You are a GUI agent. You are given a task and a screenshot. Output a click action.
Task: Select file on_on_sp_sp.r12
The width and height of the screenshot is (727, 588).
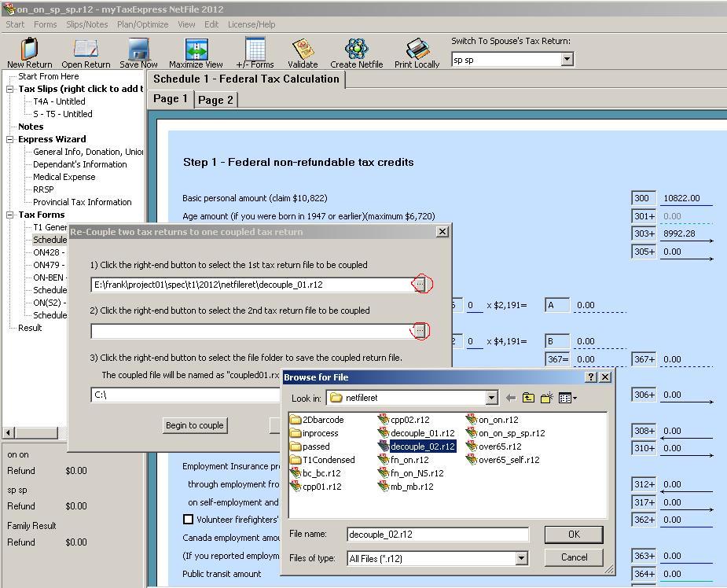tap(506, 433)
